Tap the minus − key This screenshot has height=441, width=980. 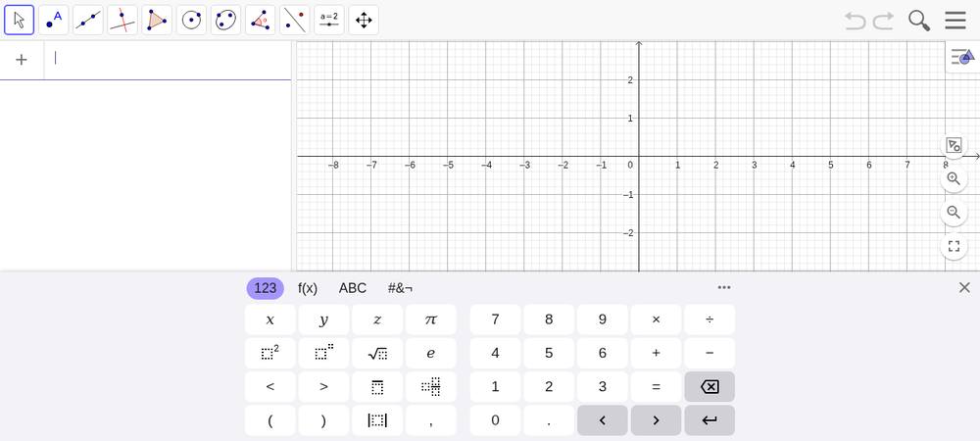[710, 354]
